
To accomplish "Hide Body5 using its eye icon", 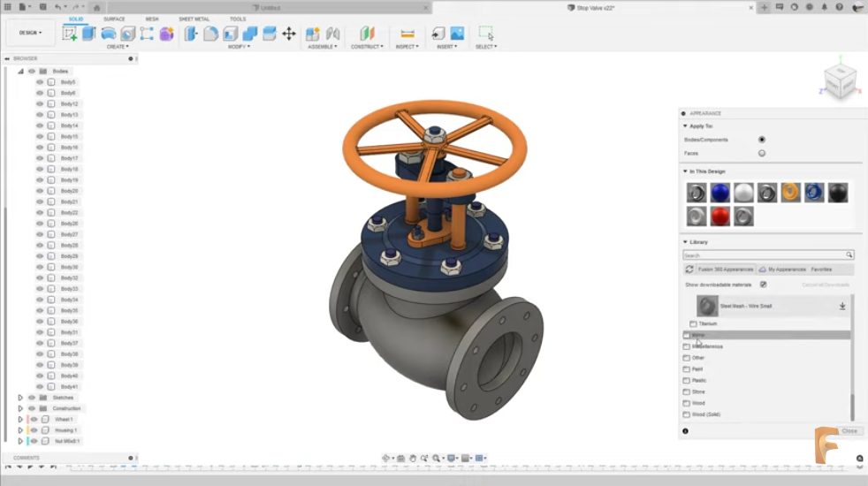I will click(x=40, y=82).
